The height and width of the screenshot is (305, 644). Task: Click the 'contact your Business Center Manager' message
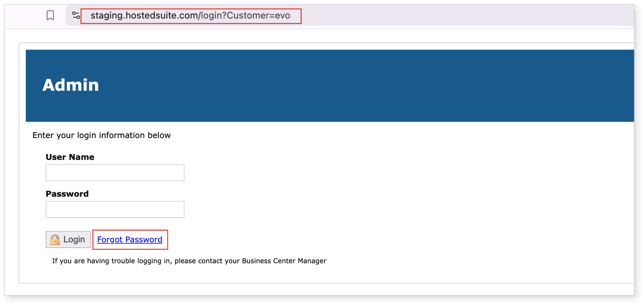point(189,261)
